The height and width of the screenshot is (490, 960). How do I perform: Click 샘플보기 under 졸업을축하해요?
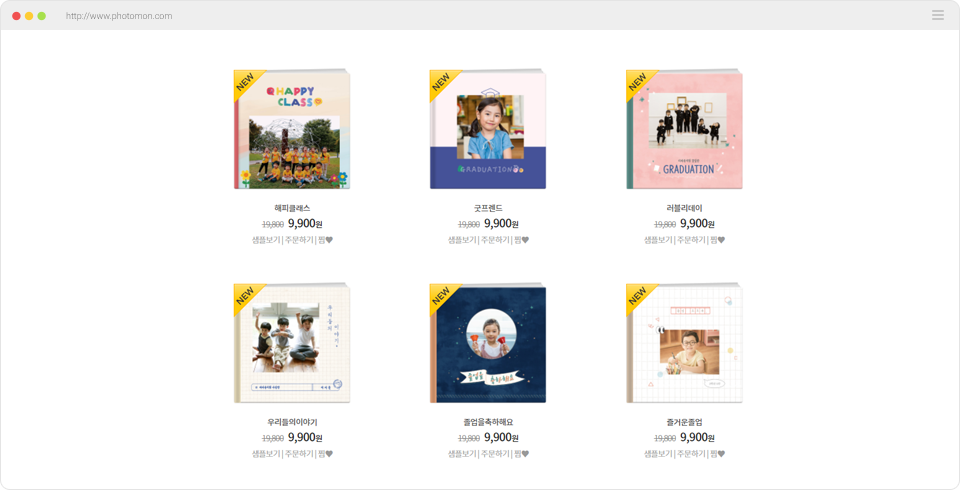pos(462,454)
